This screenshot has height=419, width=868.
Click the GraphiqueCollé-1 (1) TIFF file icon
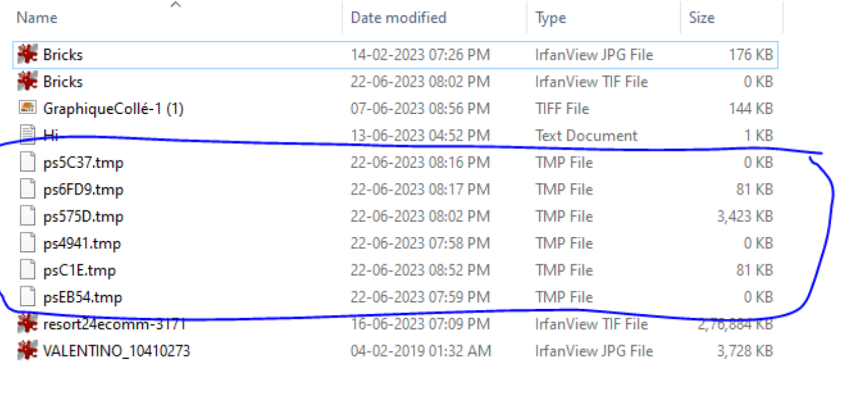coord(27,109)
